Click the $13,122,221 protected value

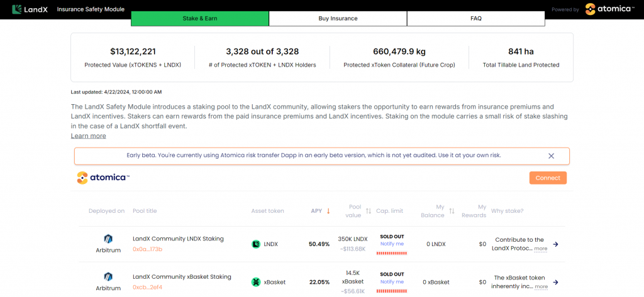[x=133, y=51]
